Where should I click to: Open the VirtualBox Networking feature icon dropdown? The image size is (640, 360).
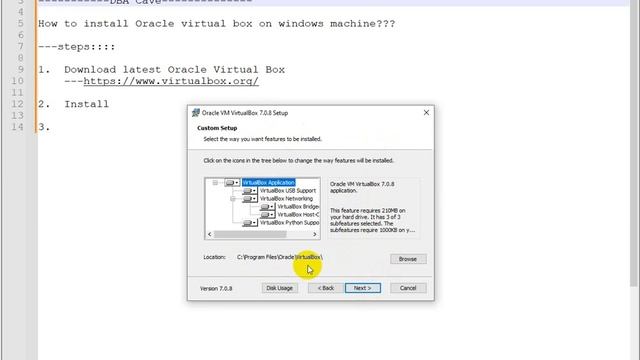(250, 199)
